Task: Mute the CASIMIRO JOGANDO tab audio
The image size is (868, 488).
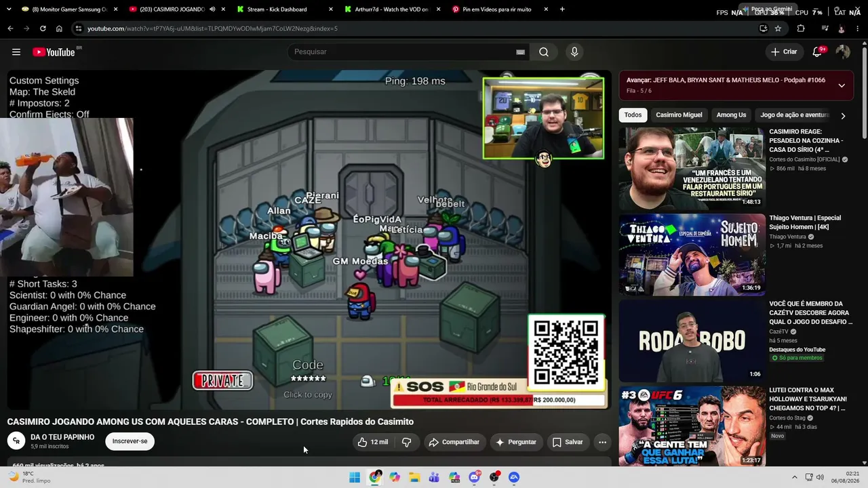Action: click(212, 9)
